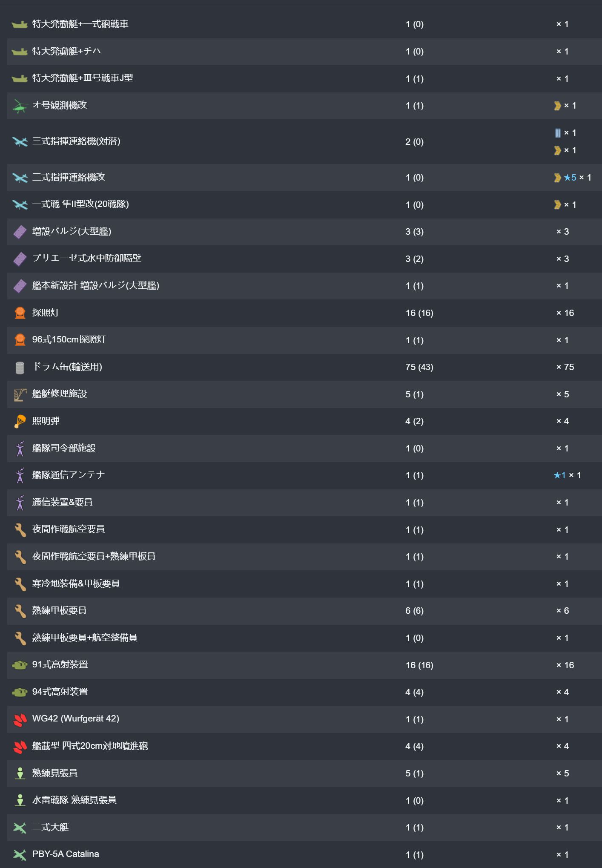Click the helicopter icon for オ号観測機改

coord(20,106)
